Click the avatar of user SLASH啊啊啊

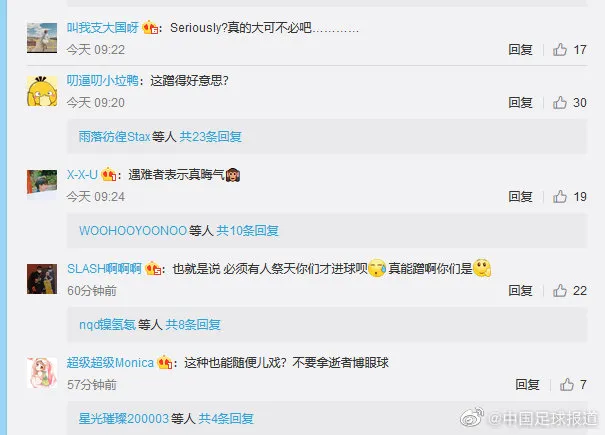click(42, 279)
